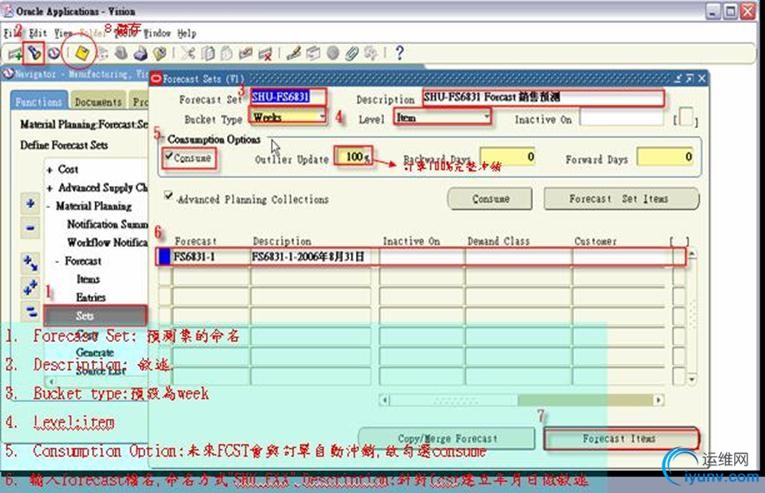Click the Backward Days field

[x=507, y=157]
